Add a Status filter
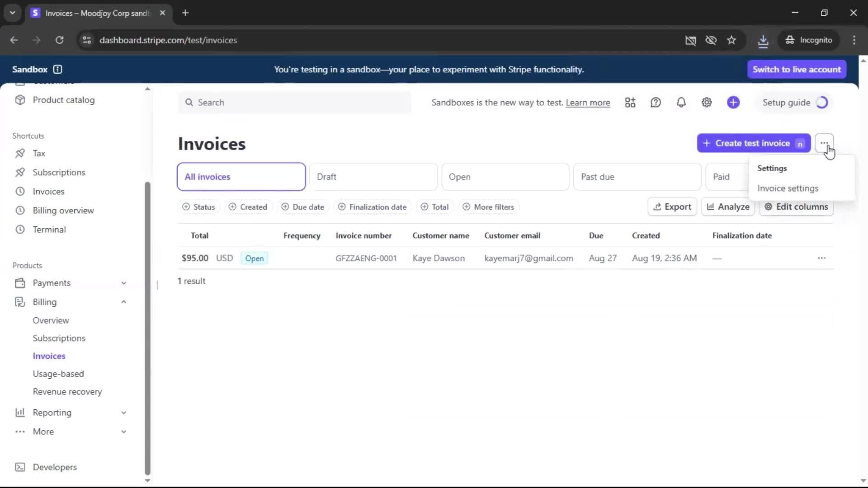 point(198,207)
